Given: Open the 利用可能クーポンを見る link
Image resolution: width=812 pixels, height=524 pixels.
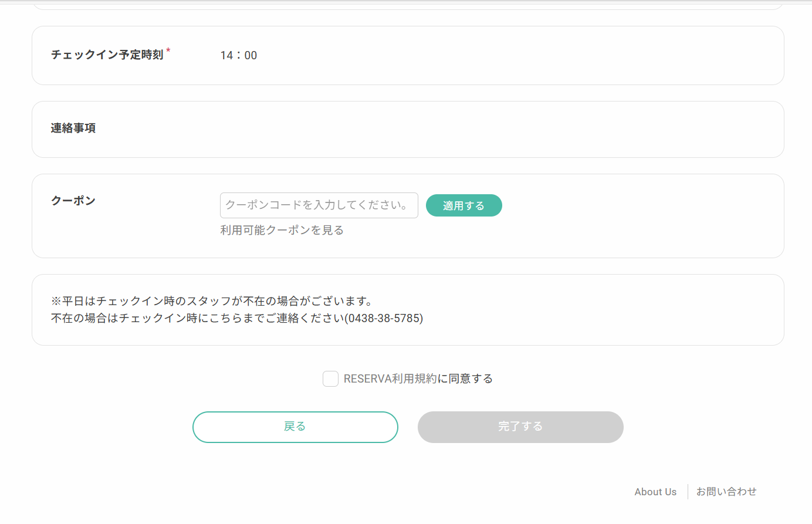Looking at the screenshot, I should click(282, 230).
